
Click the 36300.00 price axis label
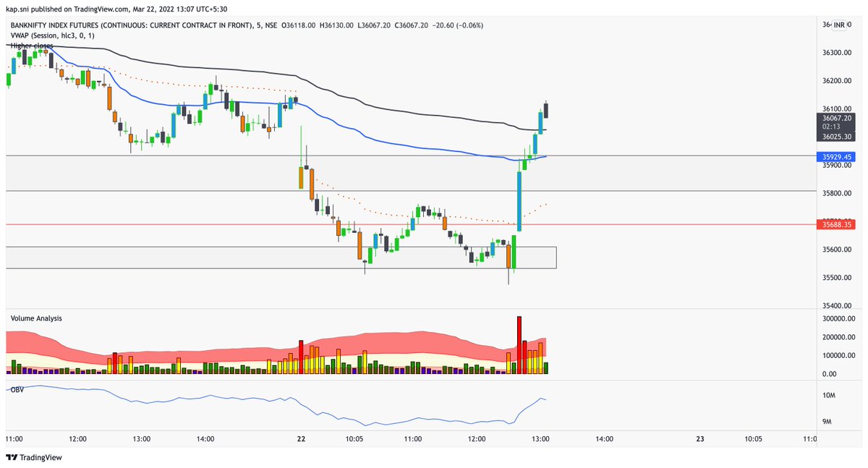[838, 53]
